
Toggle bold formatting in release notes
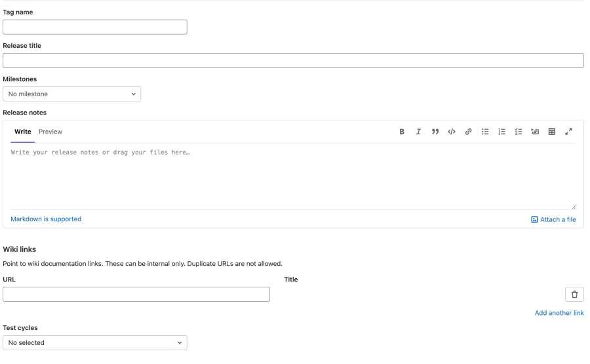(402, 132)
